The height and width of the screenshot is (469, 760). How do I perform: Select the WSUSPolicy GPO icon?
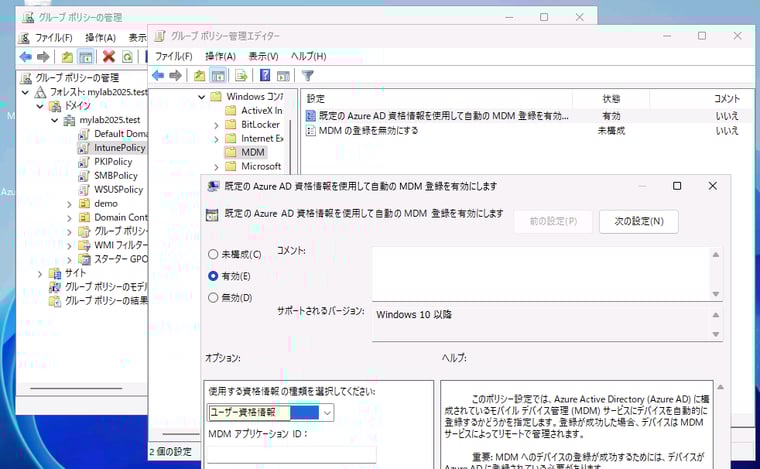pos(84,190)
